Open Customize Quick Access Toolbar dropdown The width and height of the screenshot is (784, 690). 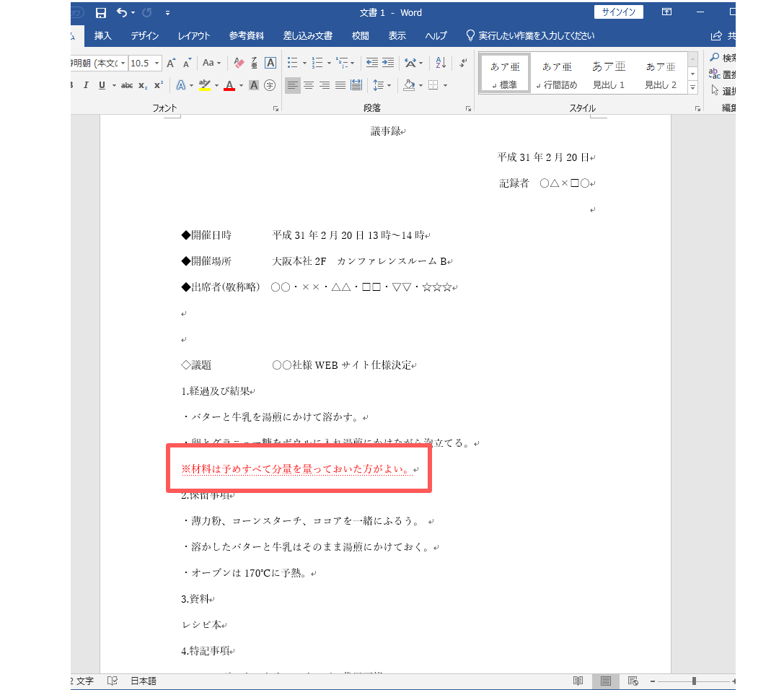pos(167,13)
